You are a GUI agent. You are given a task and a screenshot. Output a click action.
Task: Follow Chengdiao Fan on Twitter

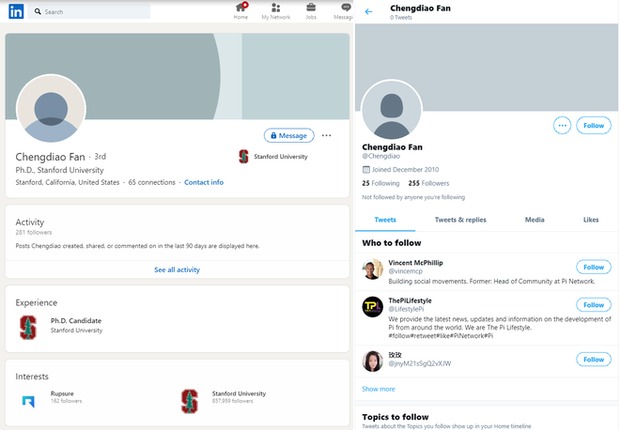594,125
